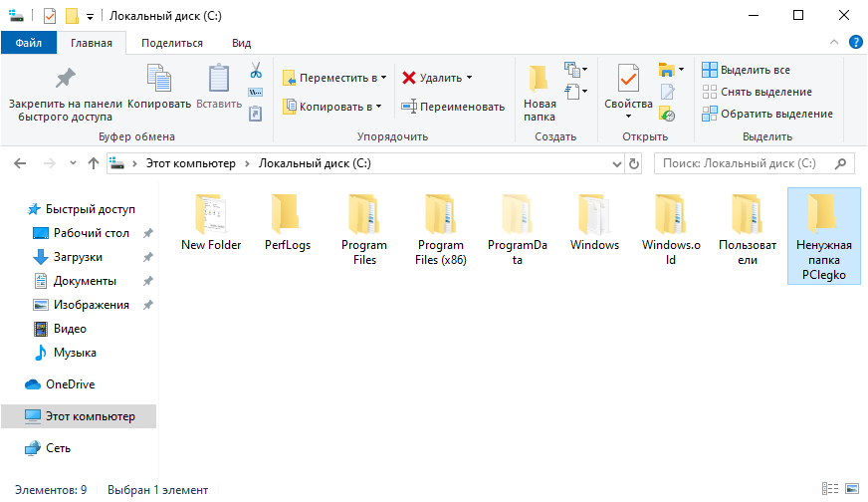Switch to details view in status bar
868x502 pixels.
[x=830, y=489]
